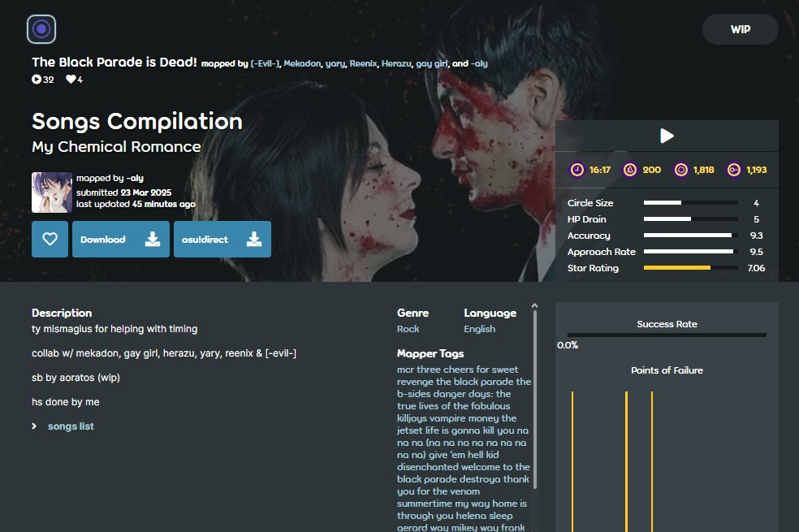The image size is (799, 532).
Task: Open -aly profile next to avatar
Action: pyautogui.click(x=135, y=178)
